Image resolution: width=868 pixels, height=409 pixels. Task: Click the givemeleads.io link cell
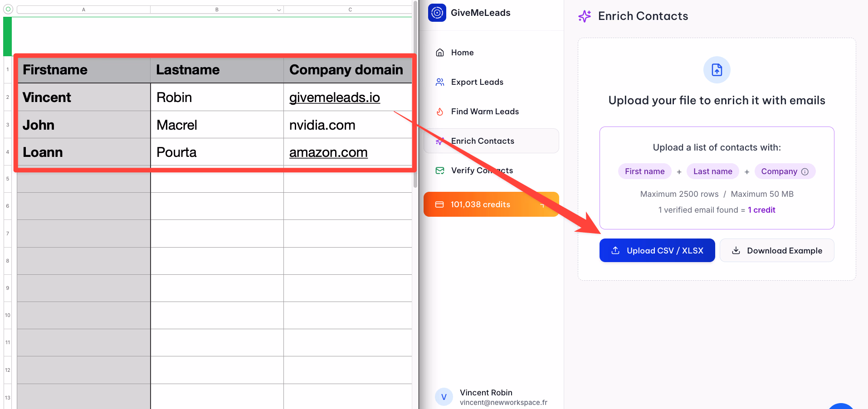pos(335,97)
